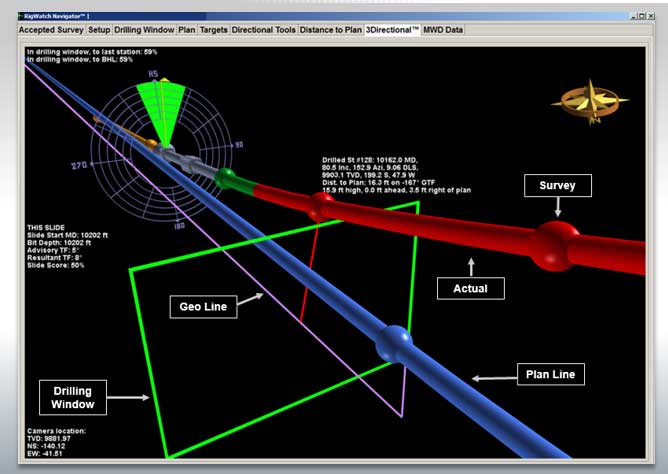The height and width of the screenshot is (474, 668).
Task: Go to the Targets tab
Action: [214, 30]
